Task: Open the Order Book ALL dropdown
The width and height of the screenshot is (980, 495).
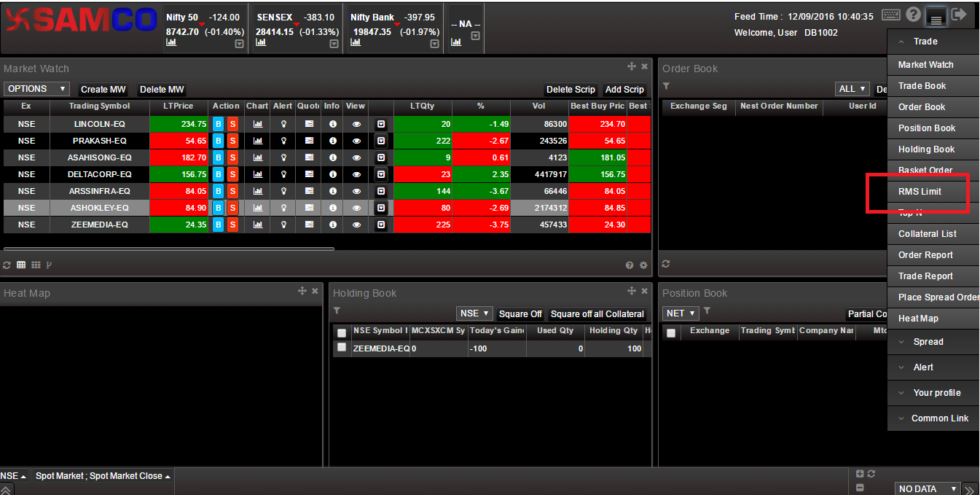Action: click(852, 89)
